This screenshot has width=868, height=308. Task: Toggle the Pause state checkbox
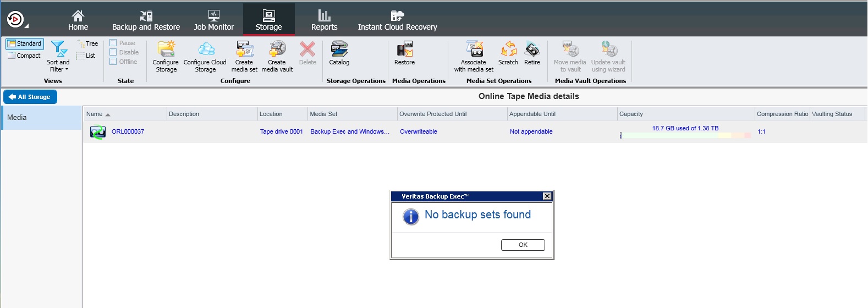[x=113, y=43]
